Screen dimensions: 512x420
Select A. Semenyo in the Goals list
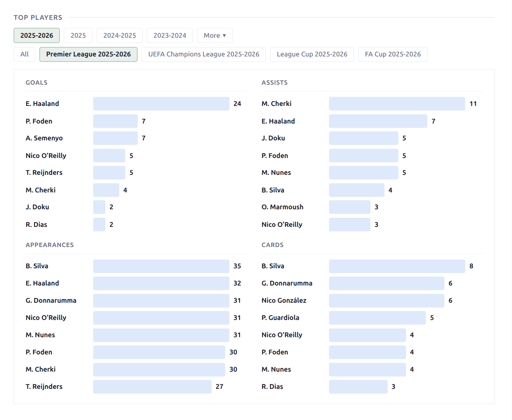(44, 138)
